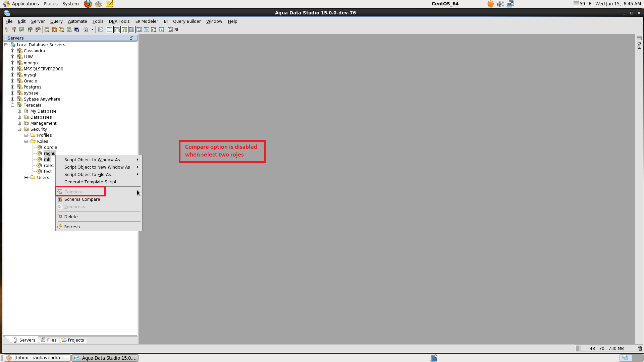Open the toolbar dropdown arrow
Image resolution: width=644 pixels, height=362 pixels.
[92, 30]
